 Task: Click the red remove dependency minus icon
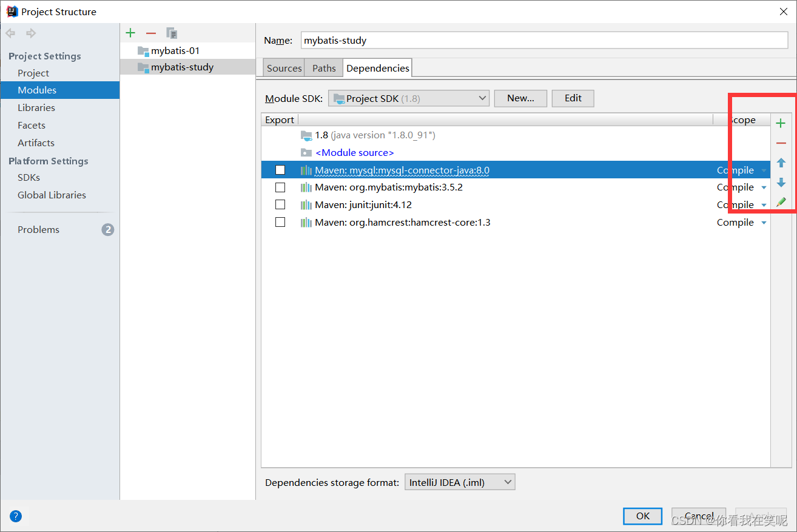(781, 143)
